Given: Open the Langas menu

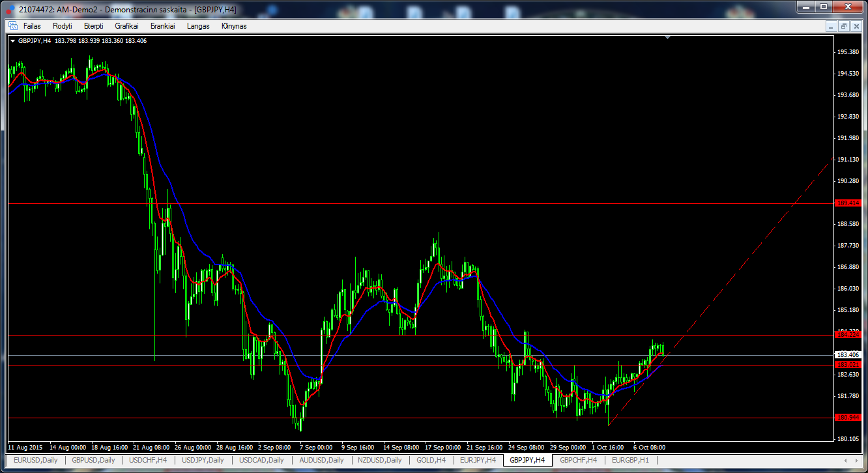Looking at the screenshot, I should tap(198, 26).
